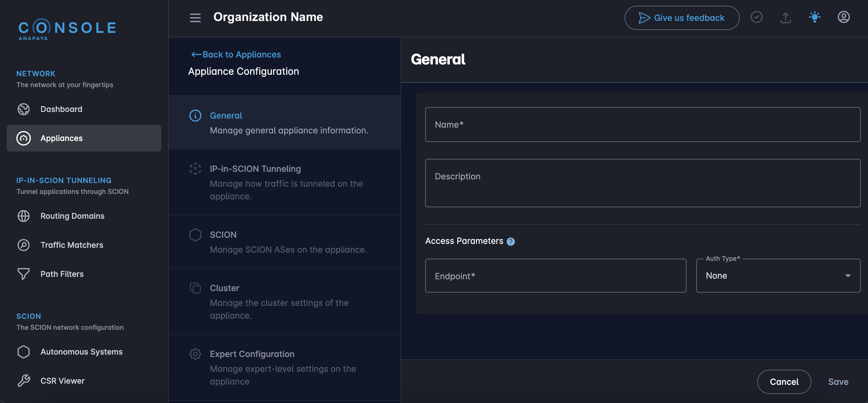Click the Give us feedback button
Image resolution: width=868 pixels, height=403 pixels.
pyautogui.click(x=682, y=18)
